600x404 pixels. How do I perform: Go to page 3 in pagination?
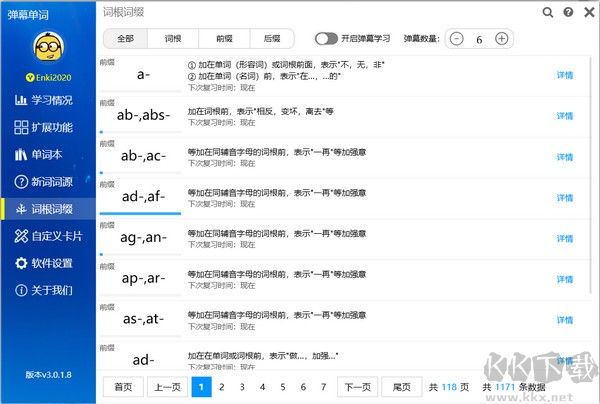pos(243,387)
